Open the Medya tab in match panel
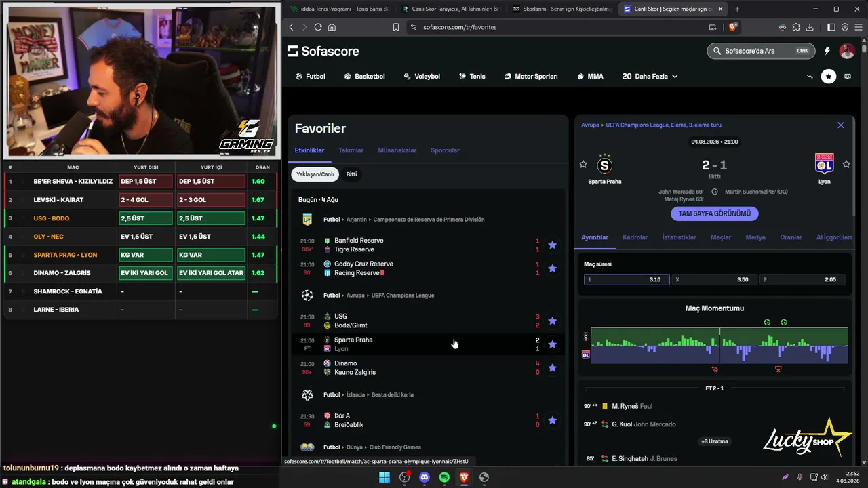 point(755,237)
